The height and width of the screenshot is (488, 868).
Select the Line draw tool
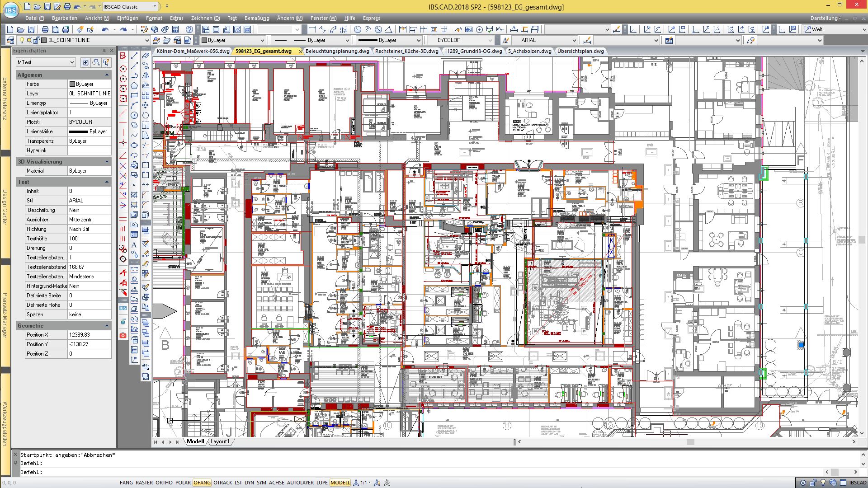[134, 56]
